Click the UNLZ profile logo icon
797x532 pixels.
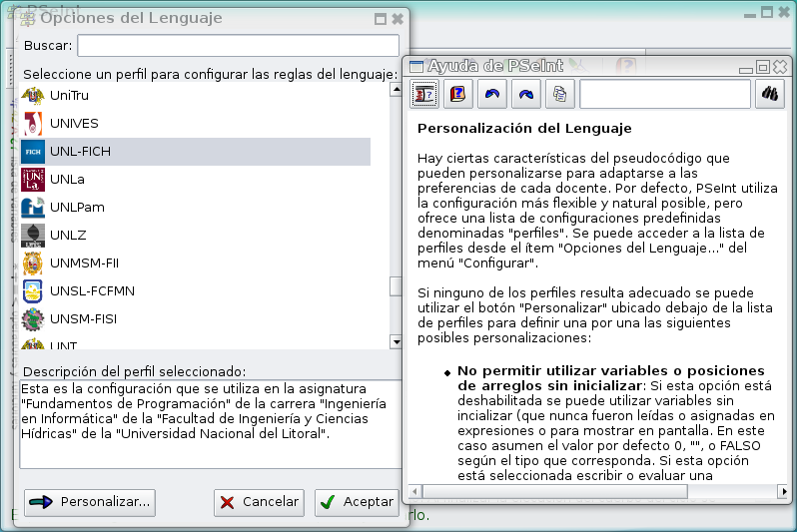[x=33, y=236]
